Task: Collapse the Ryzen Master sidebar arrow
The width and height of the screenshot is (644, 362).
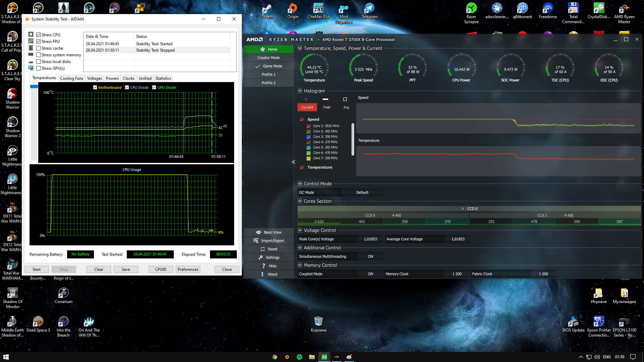Action: coord(293,162)
